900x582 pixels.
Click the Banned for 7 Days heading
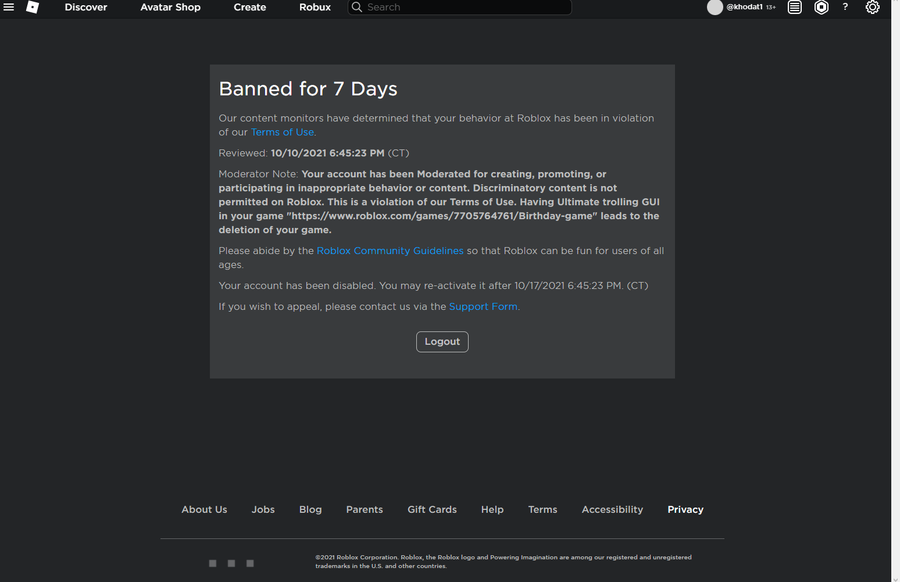pyautogui.click(x=308, y=89)
